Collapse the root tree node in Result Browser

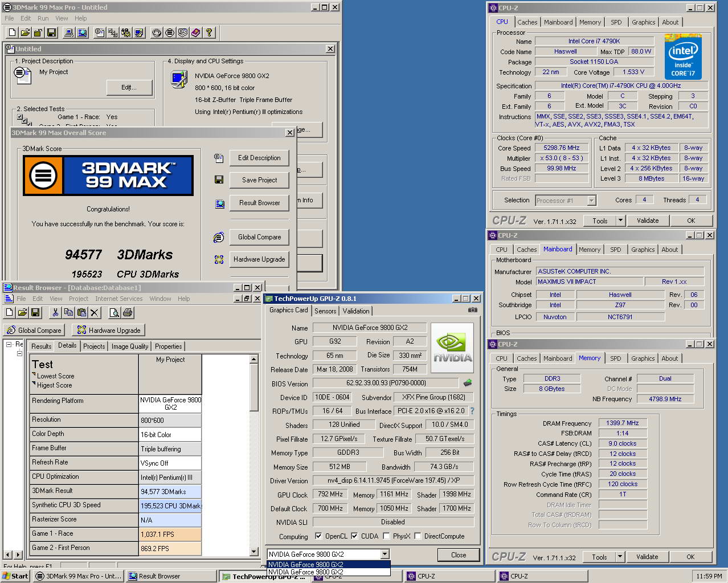pos(9,344)
